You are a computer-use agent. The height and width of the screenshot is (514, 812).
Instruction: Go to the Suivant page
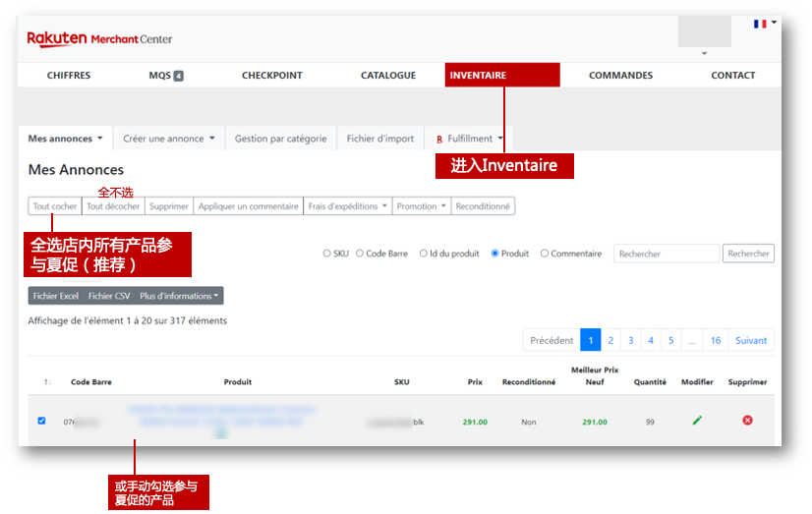pos(751,340)
